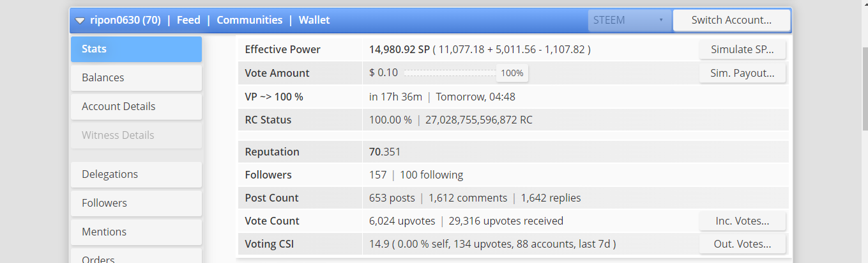Click the '1,642 replies' count
Screen dimensions: 868x263
pos(551,198)
